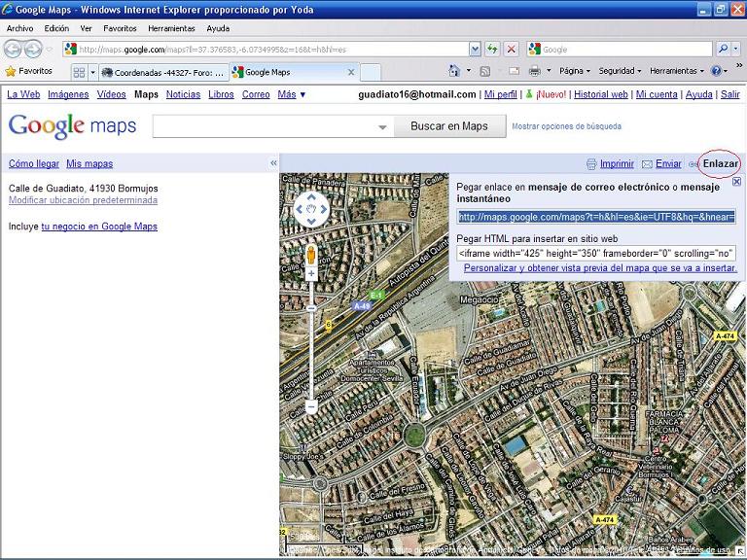
Task: Switch to the Coordenadas -44327- Foro tab
Action: 163,72
